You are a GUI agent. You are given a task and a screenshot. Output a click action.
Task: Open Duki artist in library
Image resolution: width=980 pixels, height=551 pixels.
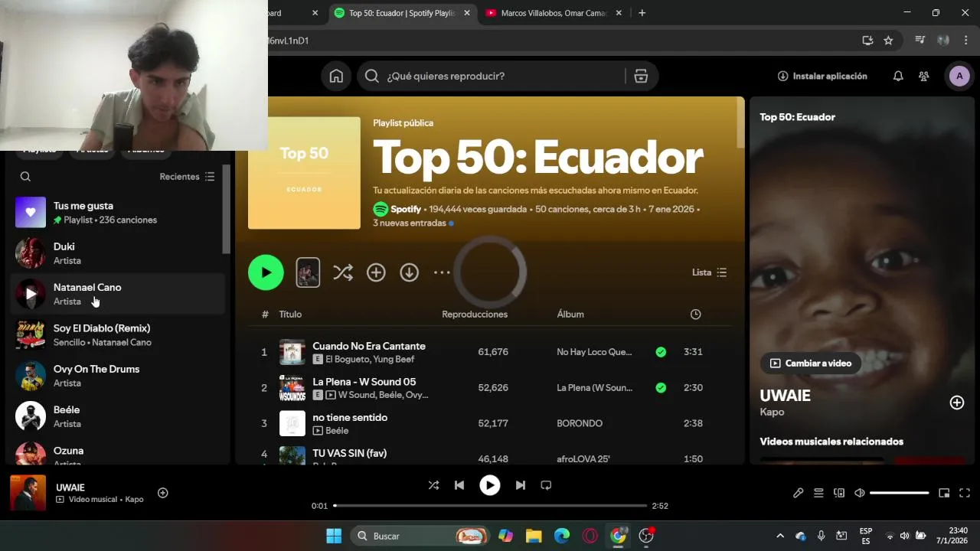pyautogui.click(x=118, y=253)
